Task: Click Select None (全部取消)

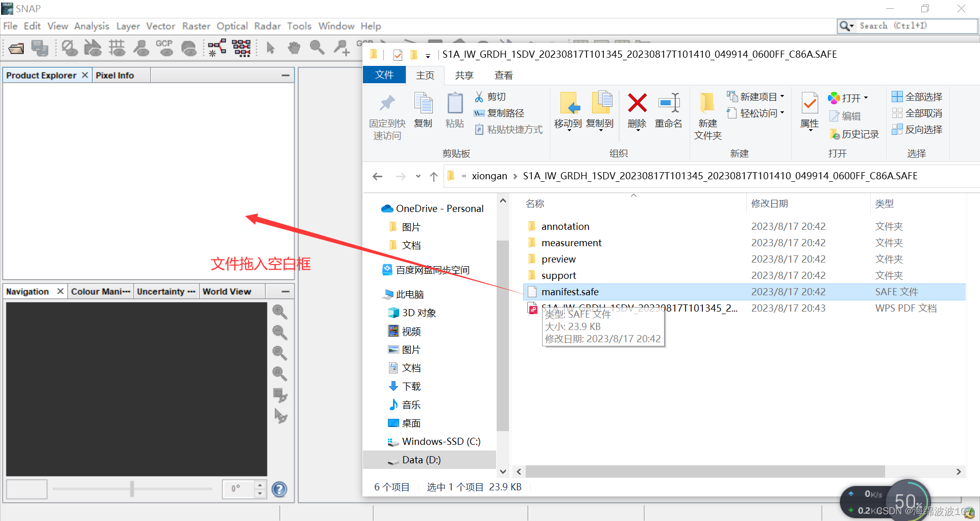Action: tap(917, 113)
